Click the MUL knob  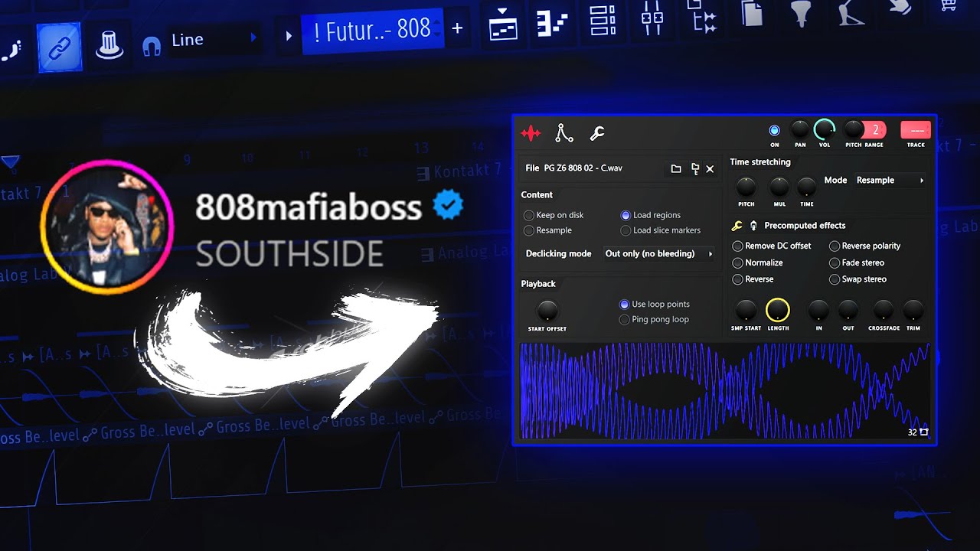tap(779, 187)
